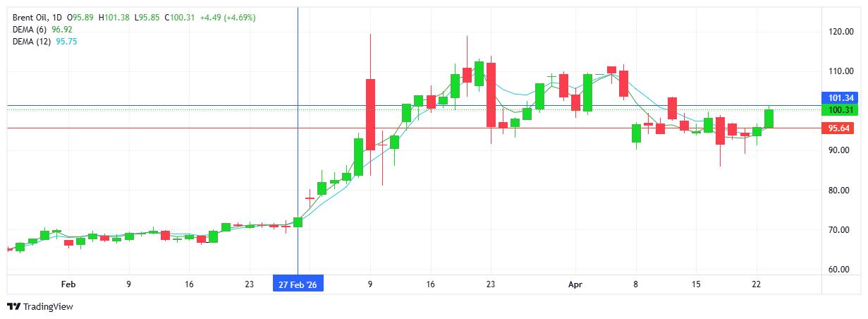
Task: Click the Feb label on time axis
Action: click(x=68, y=284)
